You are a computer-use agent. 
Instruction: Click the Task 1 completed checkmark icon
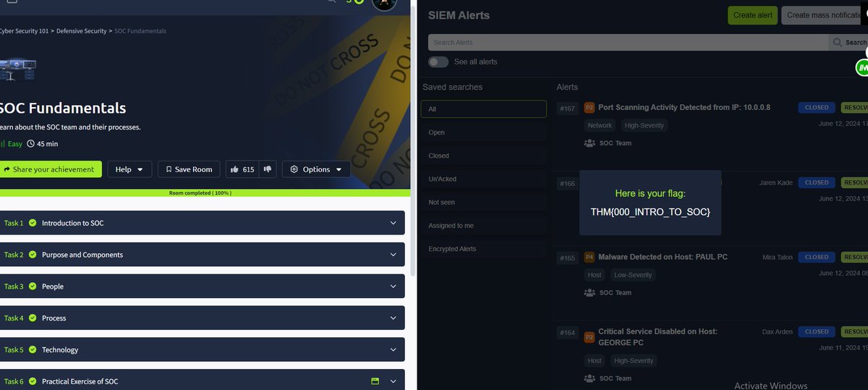coord(33,223)
